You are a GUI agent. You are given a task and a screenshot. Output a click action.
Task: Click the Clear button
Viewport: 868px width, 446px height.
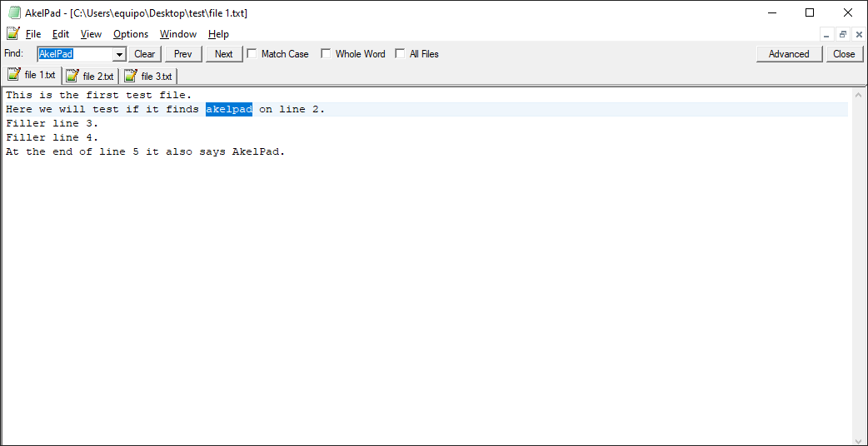click(x=144, y=54)
